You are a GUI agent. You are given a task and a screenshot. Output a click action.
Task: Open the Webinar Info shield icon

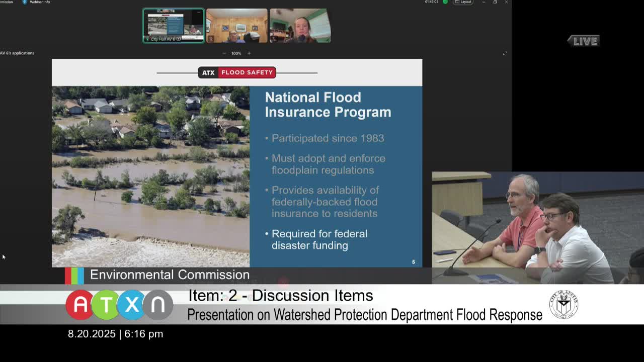pyautogui.click(x=24, y=2)
